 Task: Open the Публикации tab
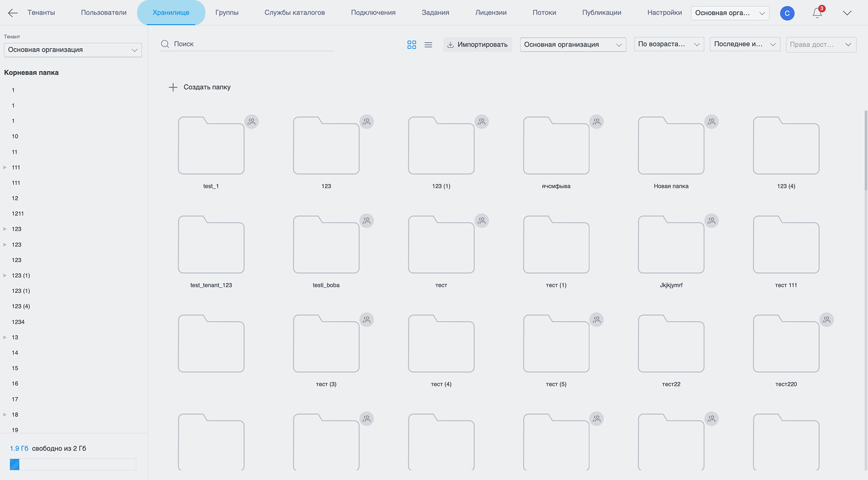(x=602, y=13)
